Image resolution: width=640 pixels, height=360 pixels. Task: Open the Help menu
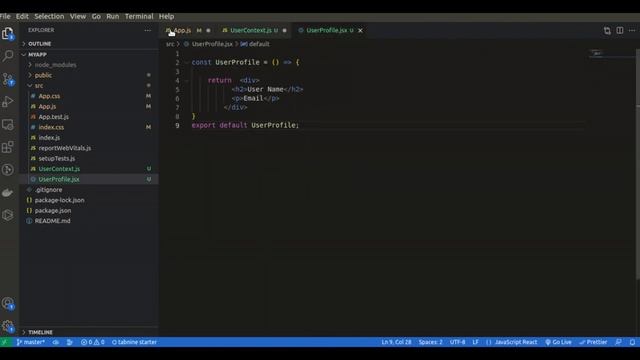coord(167,16)
